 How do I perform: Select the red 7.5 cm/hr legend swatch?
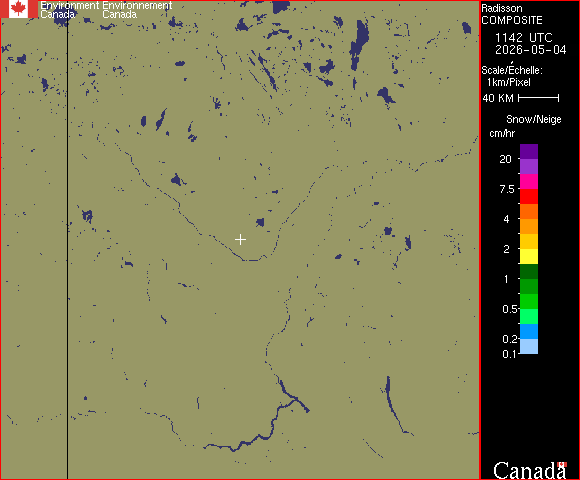pos(529,196)
